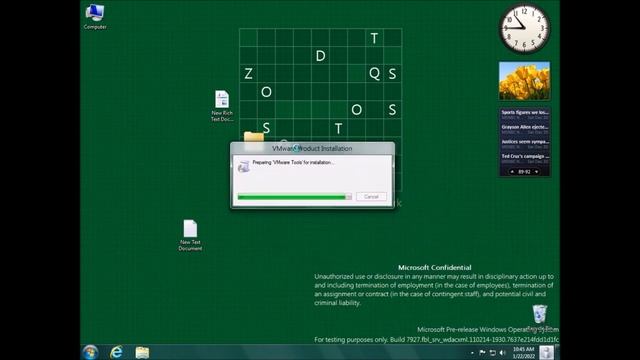Click the tulips slideshow gadget picture
Image resolution: width=640 pixels, height=360 pixels.
point(524,81)
